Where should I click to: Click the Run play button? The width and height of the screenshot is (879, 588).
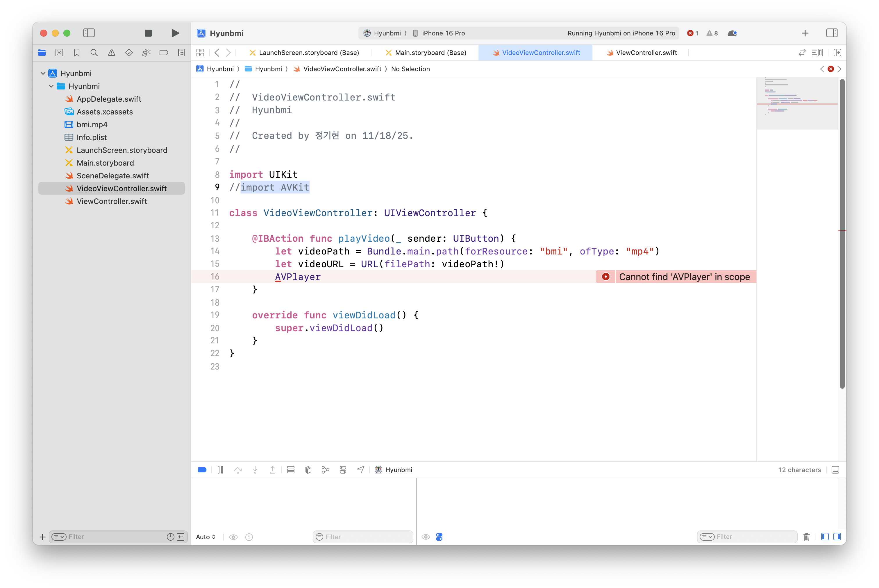[175, 33]
